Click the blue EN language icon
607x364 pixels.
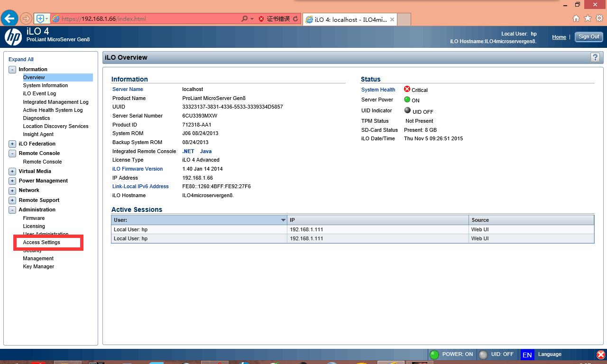pos(527,355)
